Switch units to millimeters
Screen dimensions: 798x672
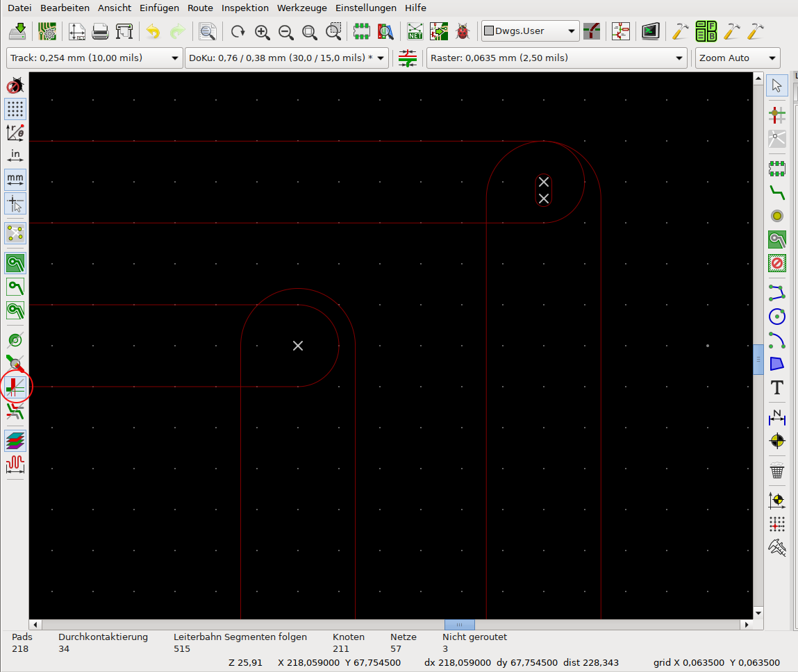click(x=15, y=180)
